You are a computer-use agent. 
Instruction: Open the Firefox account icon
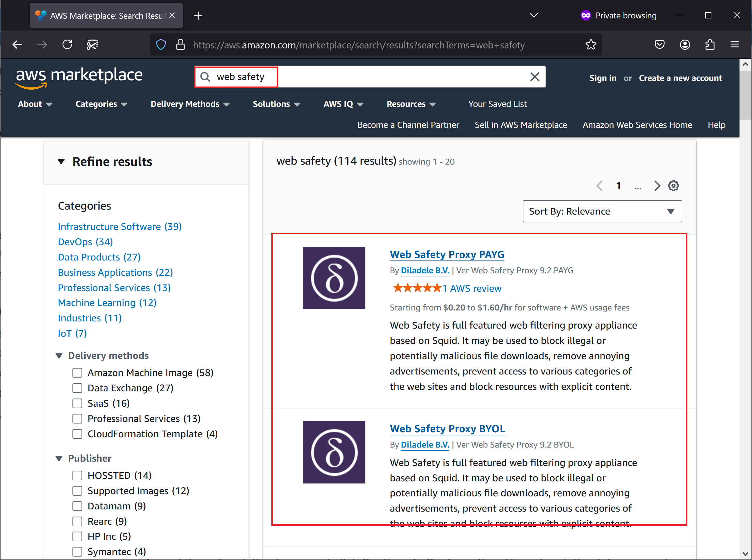coord(685,45)
